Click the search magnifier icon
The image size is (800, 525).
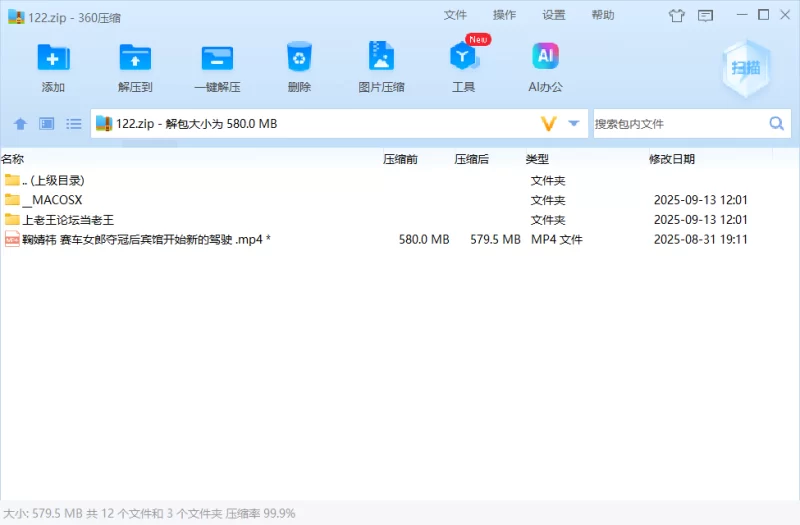point(777,123)
